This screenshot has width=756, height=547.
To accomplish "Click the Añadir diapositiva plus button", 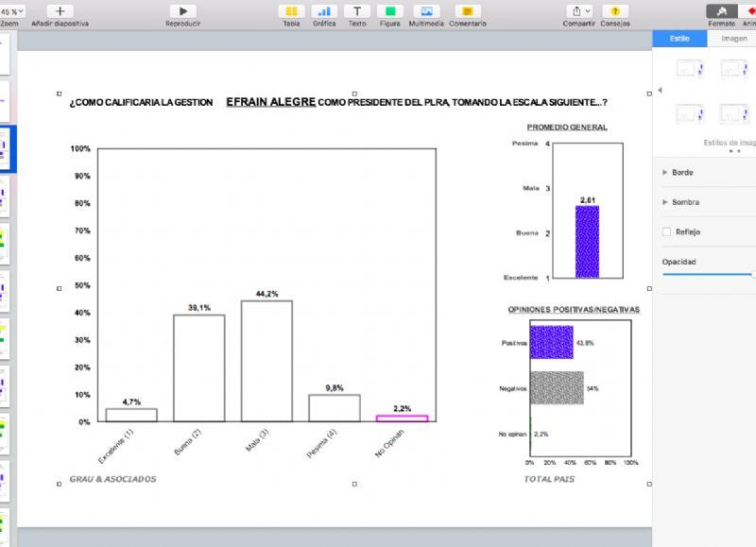I will coord(60,11).
